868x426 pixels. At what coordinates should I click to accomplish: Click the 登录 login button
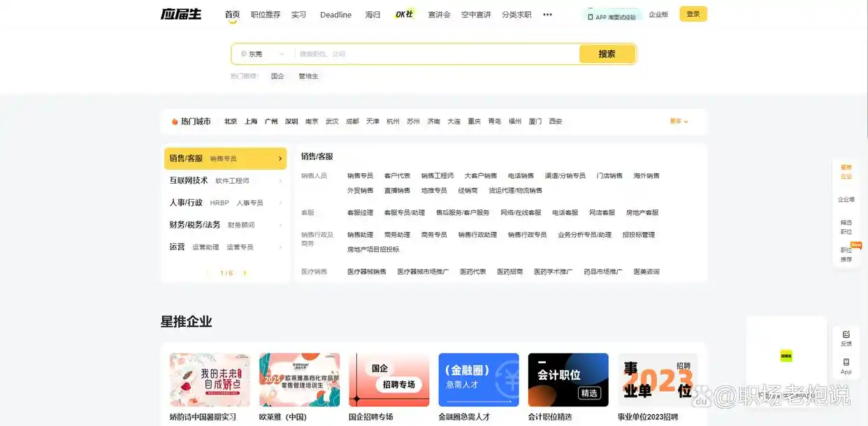coord(693,13)
